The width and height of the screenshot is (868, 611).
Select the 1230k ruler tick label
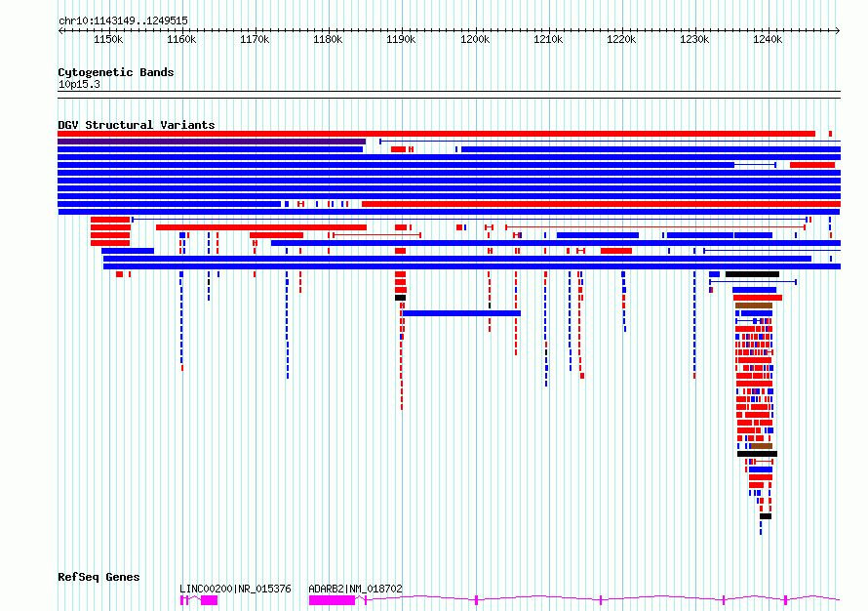click(694, 40)
